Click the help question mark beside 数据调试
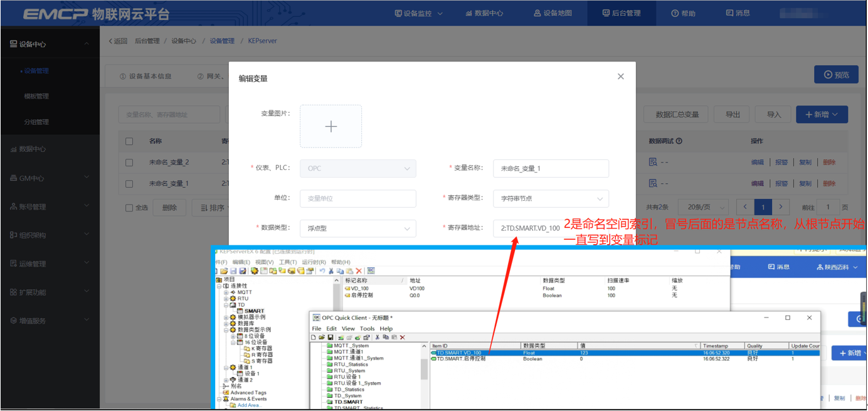This screenshot has height=411, width=868. coord(679,141)
